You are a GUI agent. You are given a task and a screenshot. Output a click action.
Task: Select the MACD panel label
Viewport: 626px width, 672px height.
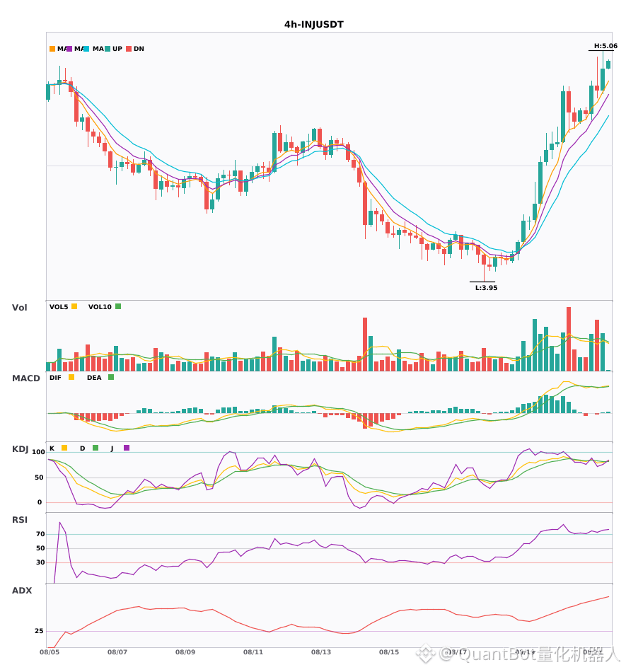(x=25, y=378)
